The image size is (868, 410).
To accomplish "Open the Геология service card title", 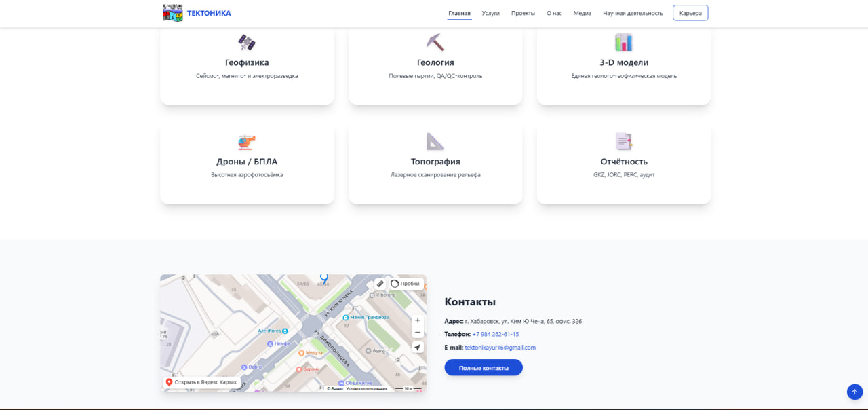I will click(435, 62).
